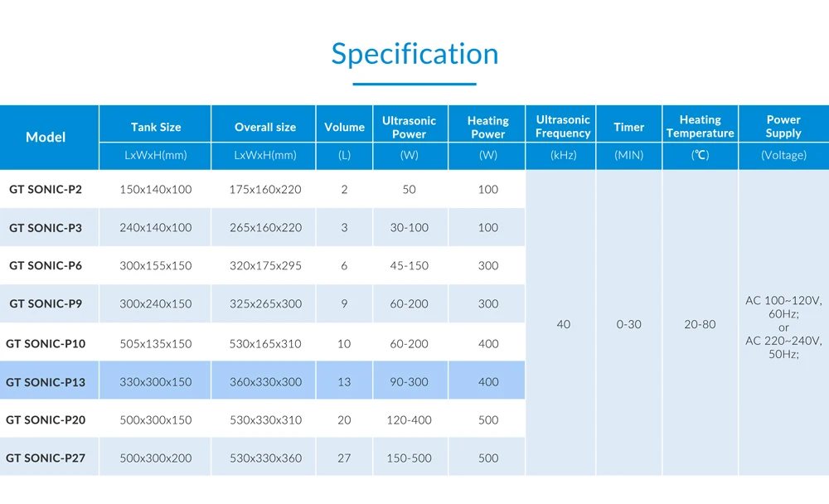Click overall size 360x330x300

[x=265, y=382]
